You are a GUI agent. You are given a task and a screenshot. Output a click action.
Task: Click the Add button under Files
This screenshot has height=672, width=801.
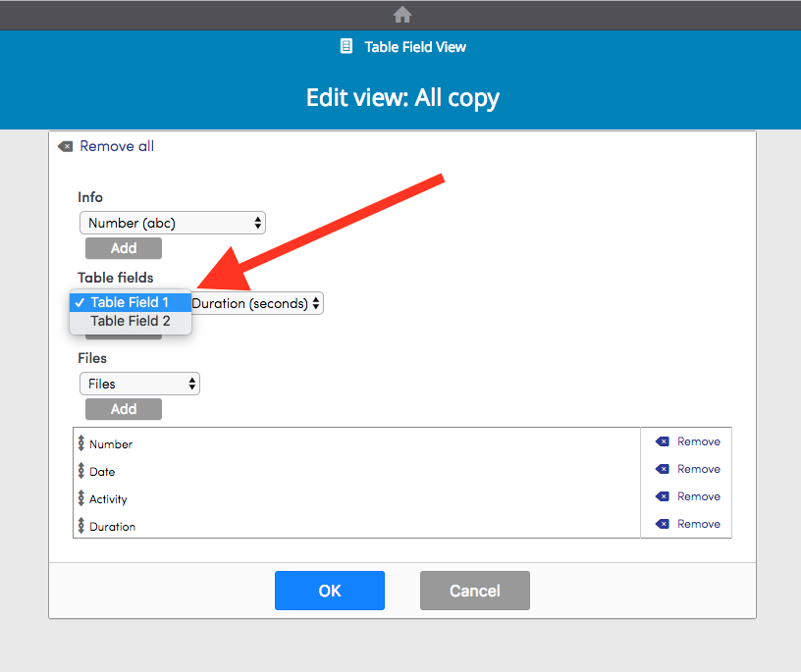[123, 409]
